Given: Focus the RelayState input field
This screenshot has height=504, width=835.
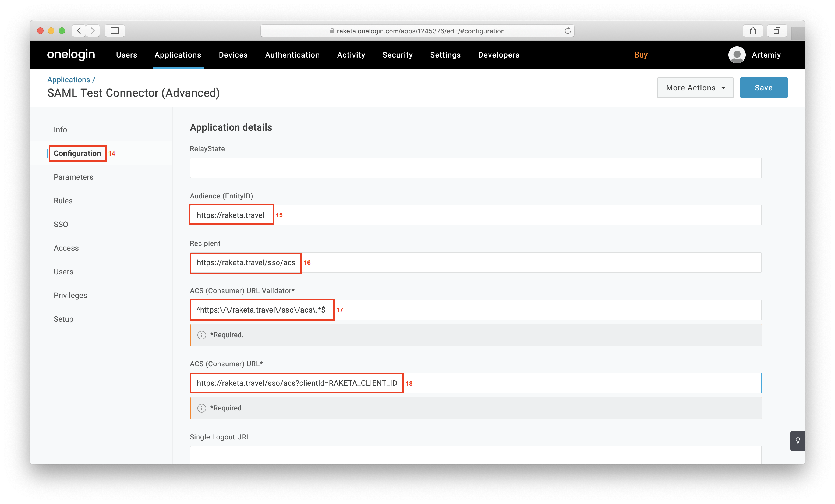Looking at the screenshot, I should coord(475,168).
